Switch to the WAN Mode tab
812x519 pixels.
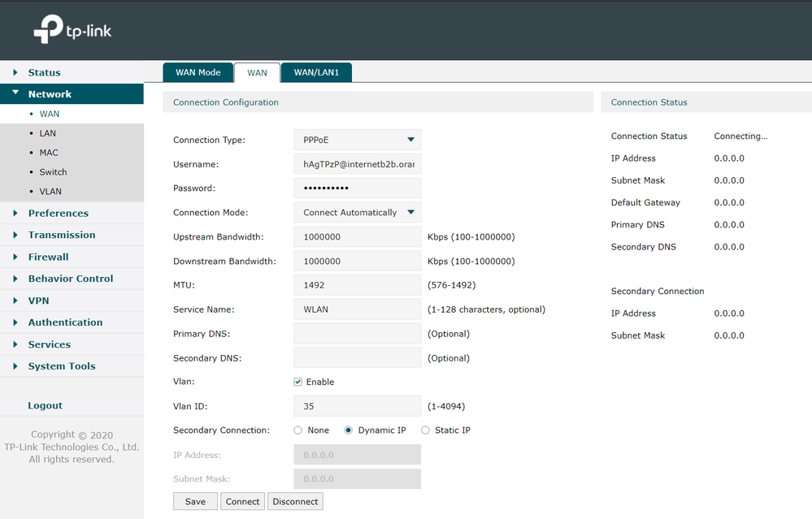pyautogui.click(x=198, y=72)
